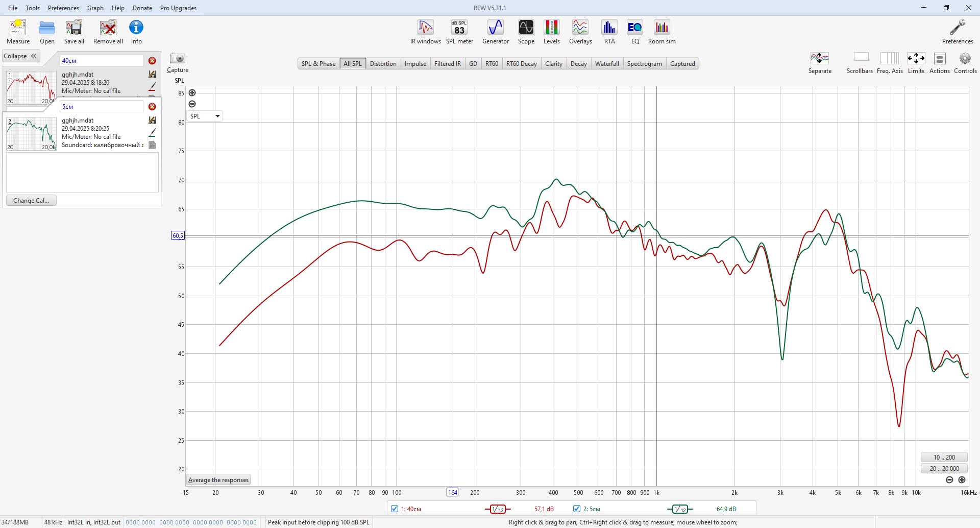Click the Change Cal... button
The image size is (980, 528).
(x=31, y=201)
